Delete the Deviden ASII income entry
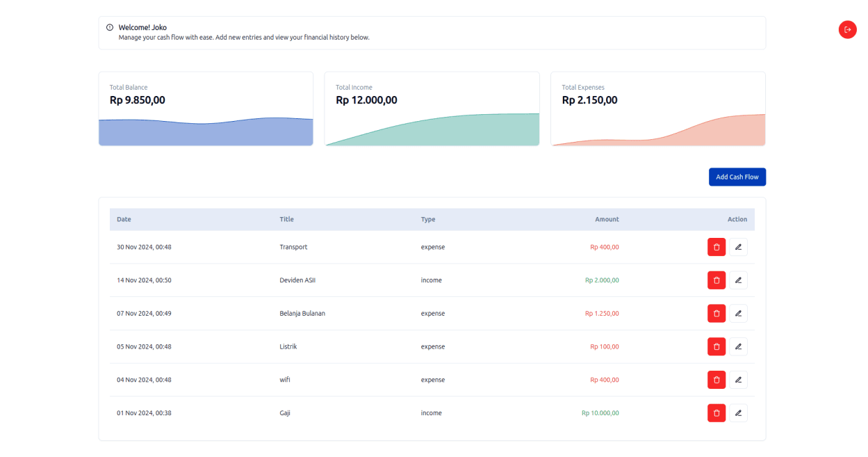This screenshot has height=457, width=868. click(x=716, y=280)
